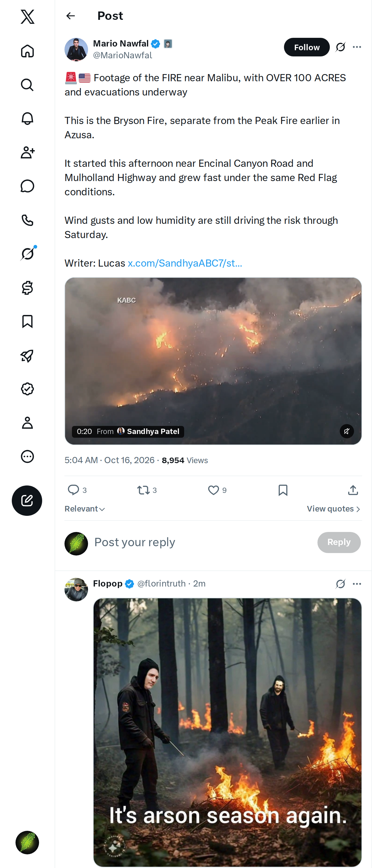Open the Home feed from sidebar

pyautogui.click(x=27, y=51)
